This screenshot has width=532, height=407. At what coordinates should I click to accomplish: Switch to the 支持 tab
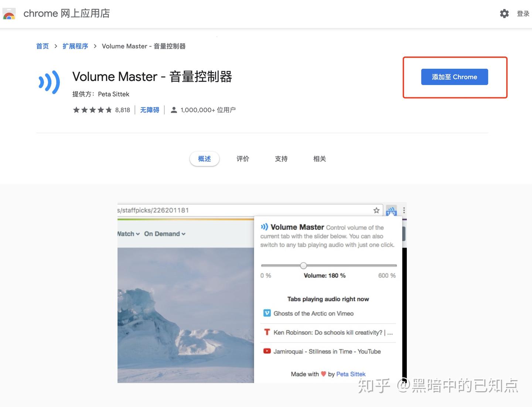pos(281,159)
